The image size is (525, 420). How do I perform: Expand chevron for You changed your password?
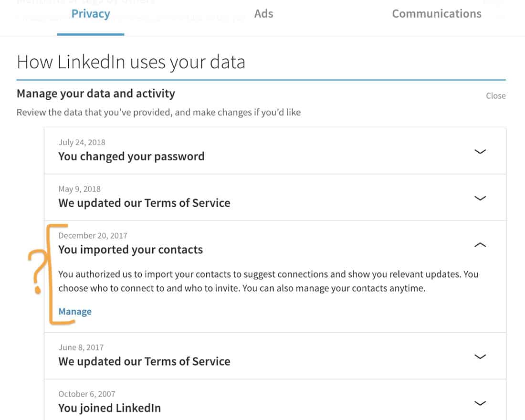[480, 151]
